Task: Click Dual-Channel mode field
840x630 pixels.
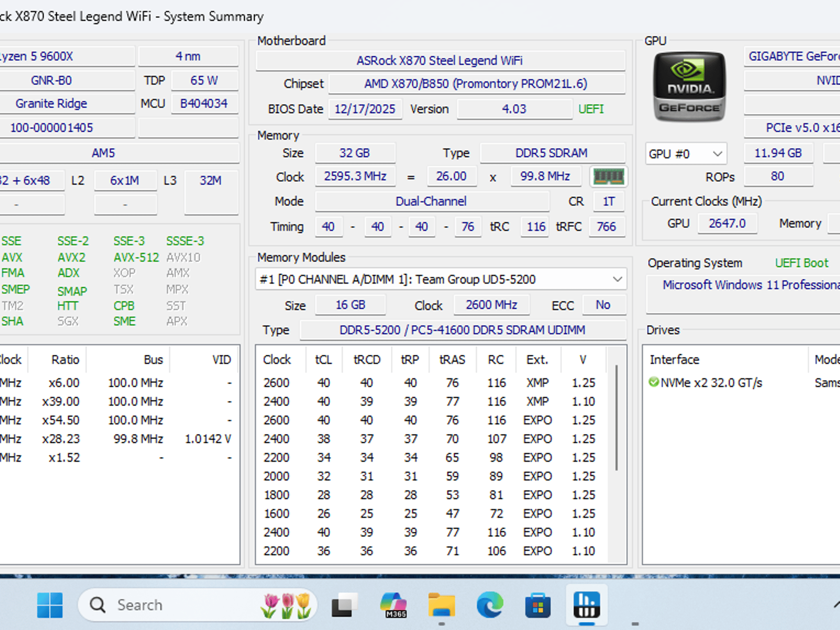Action: click(431, 201)
